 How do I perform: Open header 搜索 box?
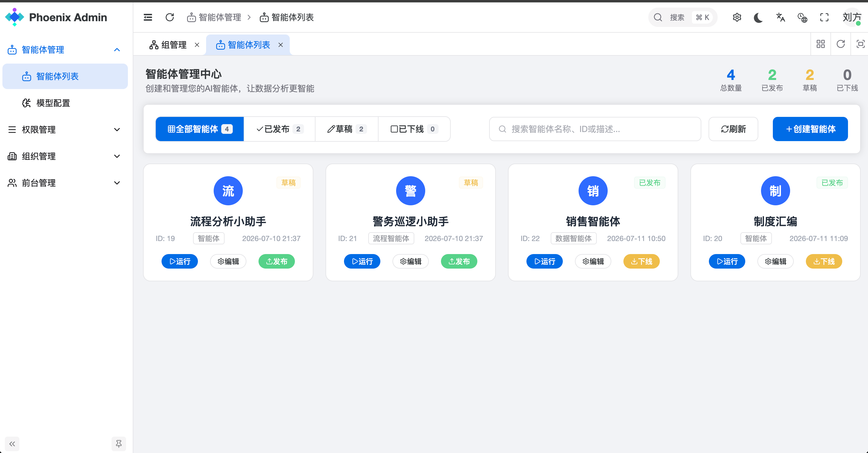[683, 17]
